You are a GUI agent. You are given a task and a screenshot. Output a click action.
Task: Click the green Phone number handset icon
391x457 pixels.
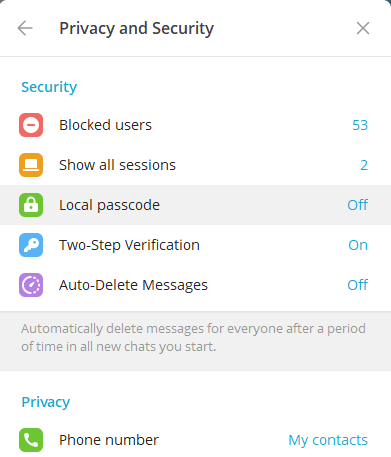coord(31,440)
